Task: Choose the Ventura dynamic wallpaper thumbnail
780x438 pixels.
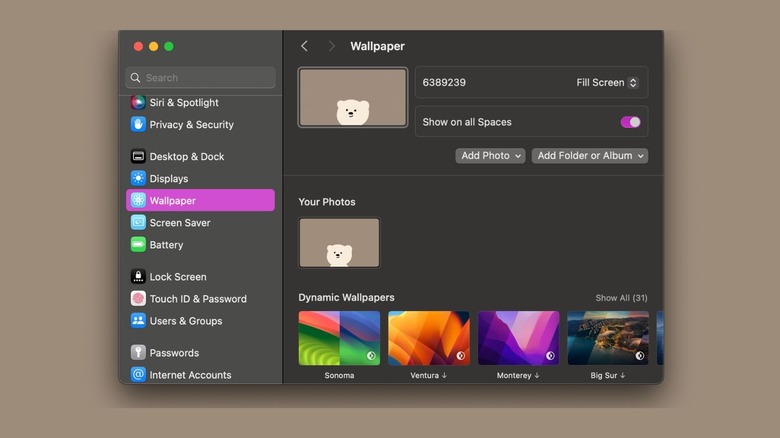Action: tap(429, 338)
